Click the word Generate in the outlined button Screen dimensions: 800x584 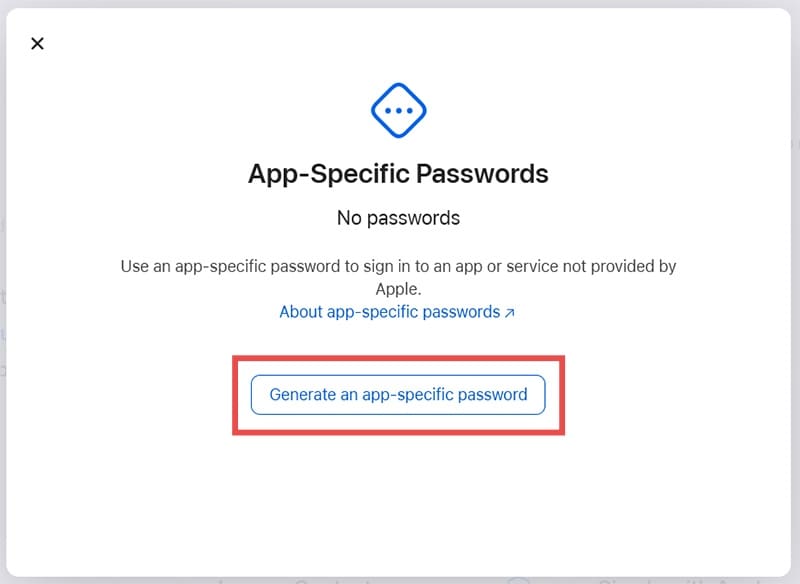point(303,394)
